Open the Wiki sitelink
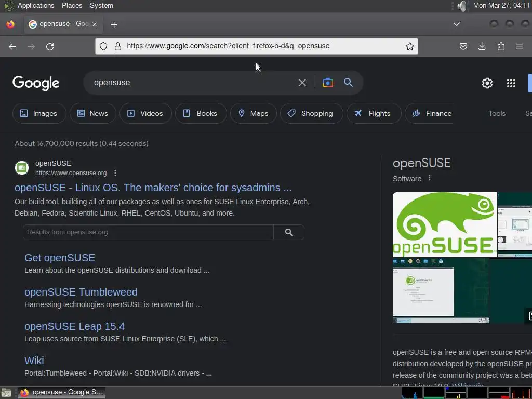Screen dimensions: 532x399 coord(34,361)
